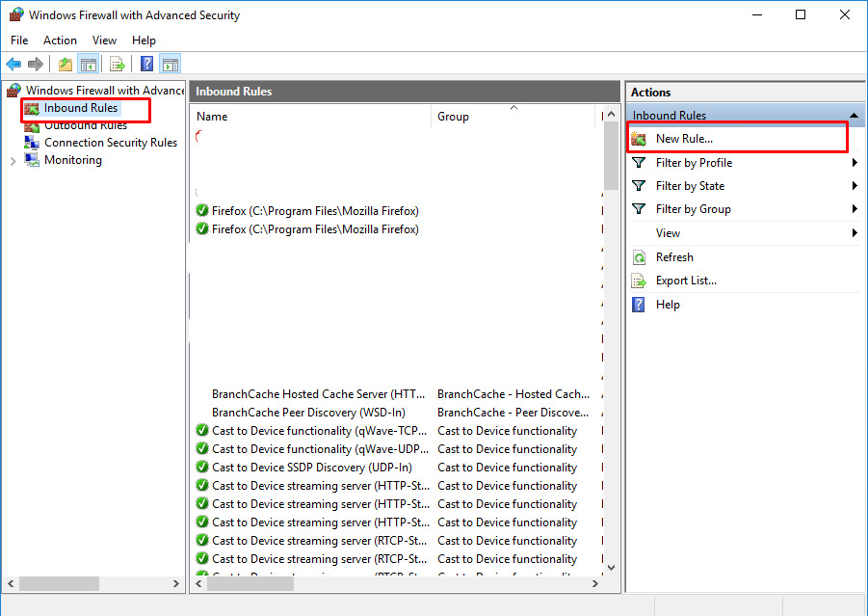Viewport: 868px width, 616px height.
Task: Select Monitoring label in the tree
Action: 73,160
